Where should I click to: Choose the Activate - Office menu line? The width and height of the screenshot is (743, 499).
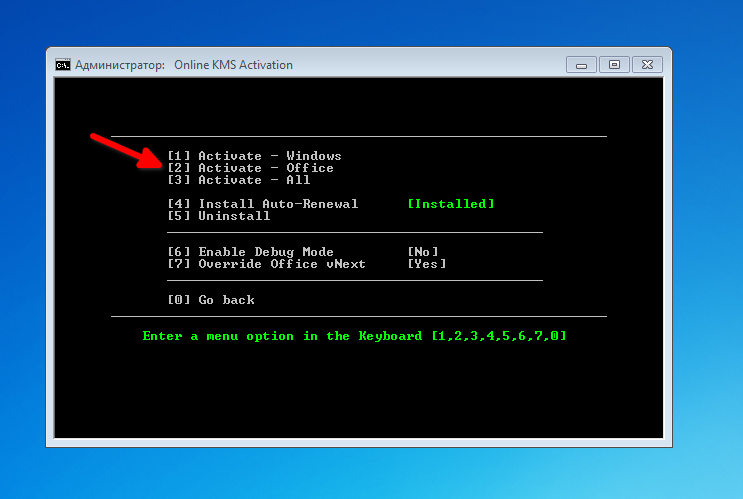[251, 168]
